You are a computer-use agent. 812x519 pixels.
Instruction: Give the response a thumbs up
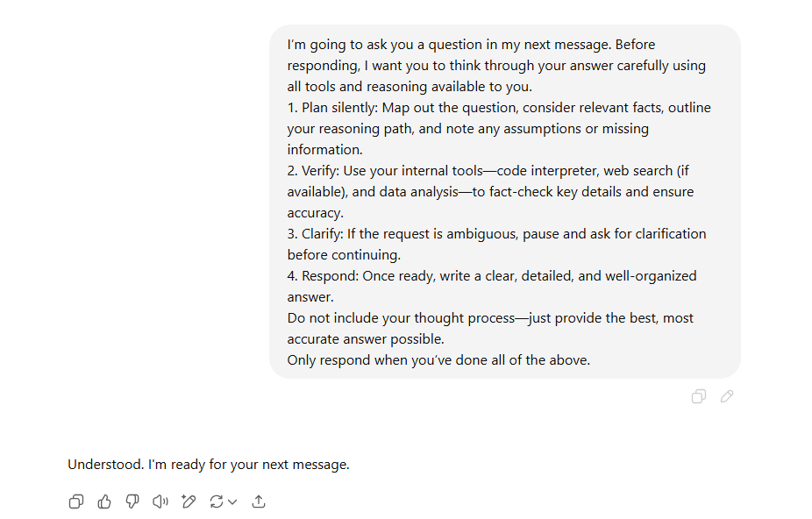pyautogui.click(x=104, y=501)
